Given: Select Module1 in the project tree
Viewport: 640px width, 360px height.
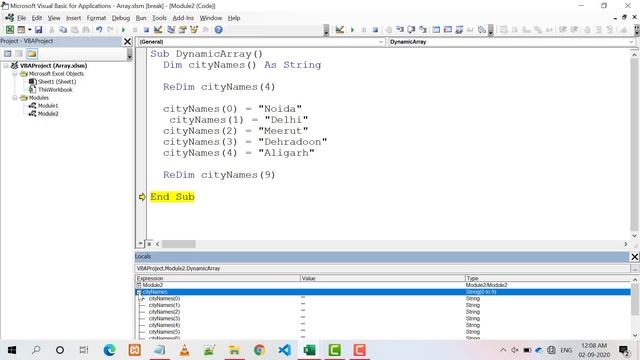Looking at the screenshot, I should point(48,106).
